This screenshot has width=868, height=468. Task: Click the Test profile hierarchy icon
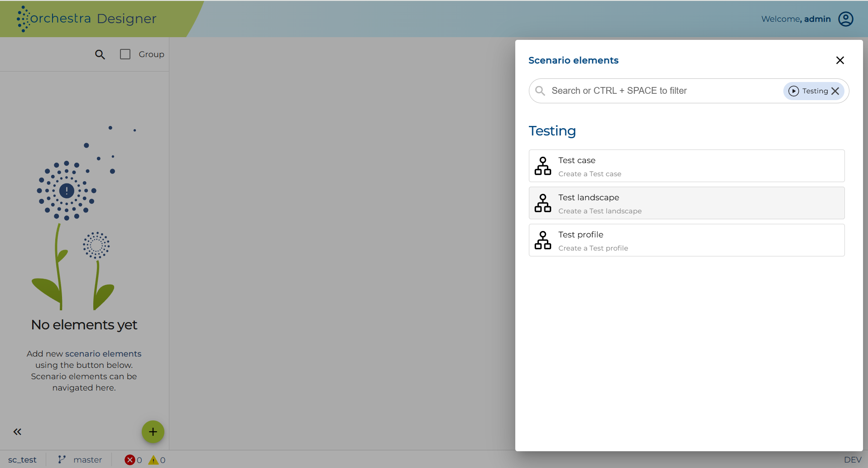click(x=543, y=240)
